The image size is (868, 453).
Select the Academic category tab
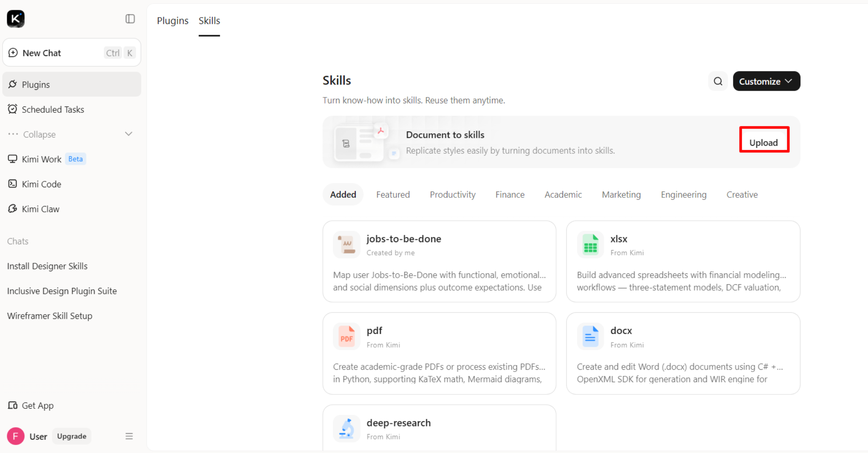563,195
